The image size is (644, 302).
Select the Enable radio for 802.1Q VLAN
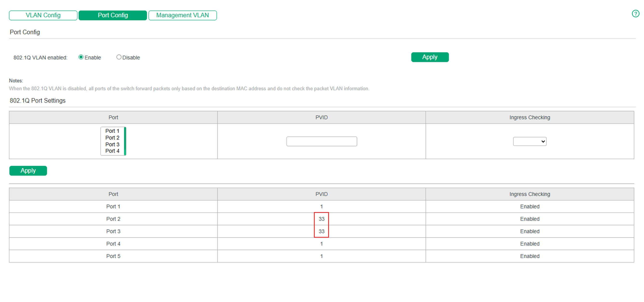pos(81,57)
